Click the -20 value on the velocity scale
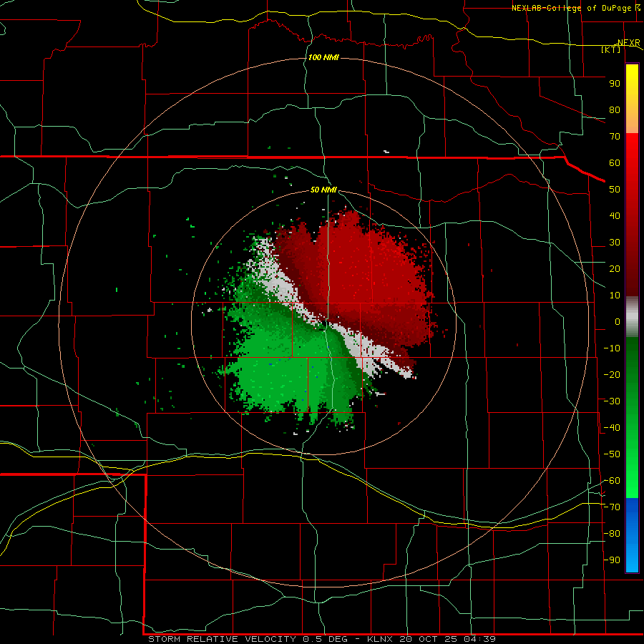 (x=612, y=375)
